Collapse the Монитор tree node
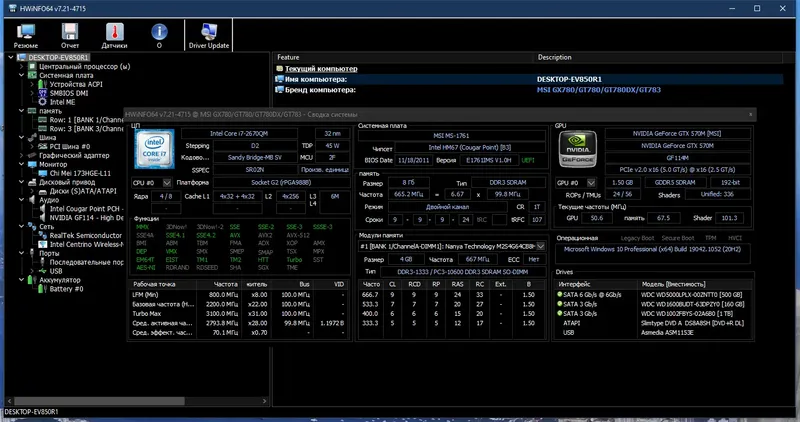 [x=21, y=164]
